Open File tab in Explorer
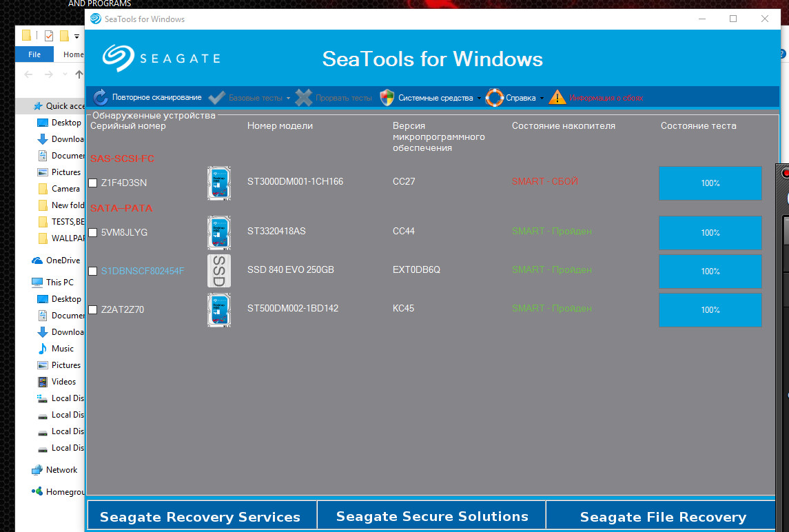This screenshot has height=532, width=789. point(34,54)
